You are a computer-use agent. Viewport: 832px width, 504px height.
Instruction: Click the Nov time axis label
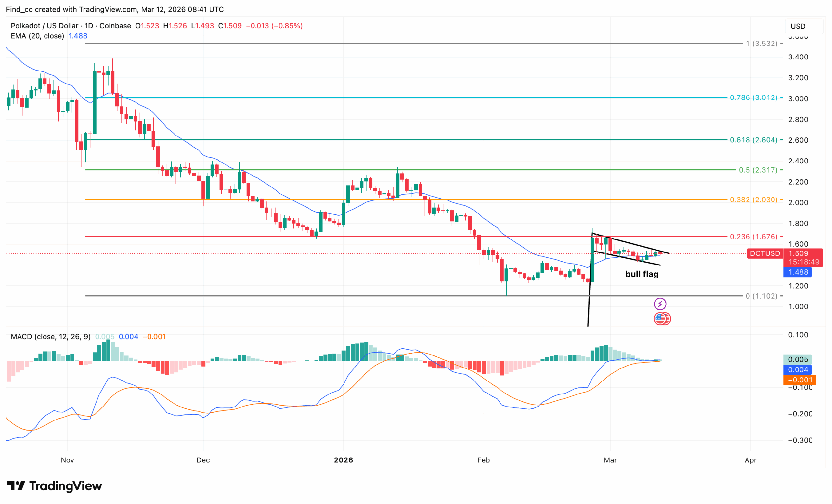[x=68, y=460]
